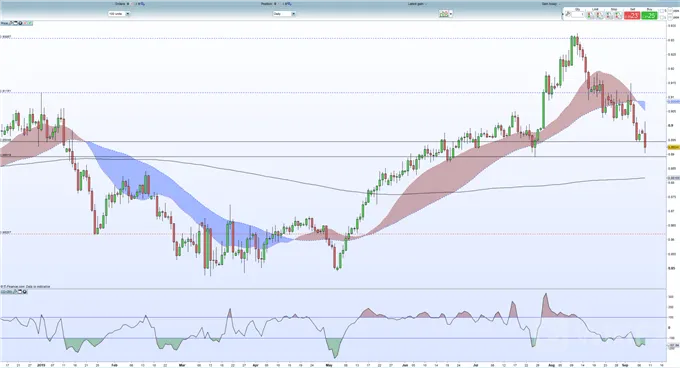Click the yellow current price tag on axis

tap(673, 147)
